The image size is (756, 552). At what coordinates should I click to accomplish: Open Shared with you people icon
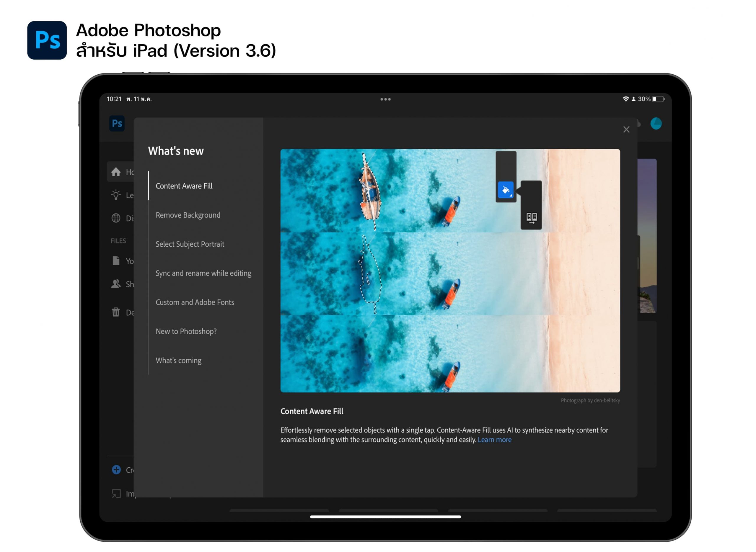(x=116, y=284)
